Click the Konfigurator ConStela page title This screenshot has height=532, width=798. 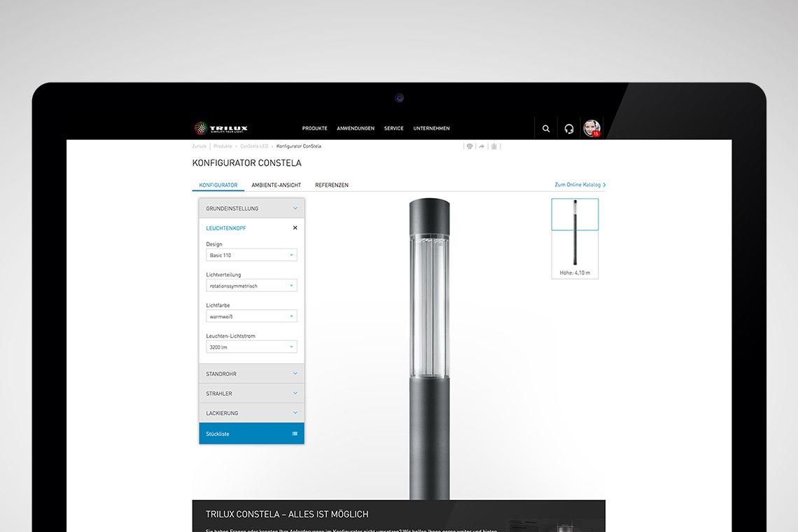tap(247, 163)
